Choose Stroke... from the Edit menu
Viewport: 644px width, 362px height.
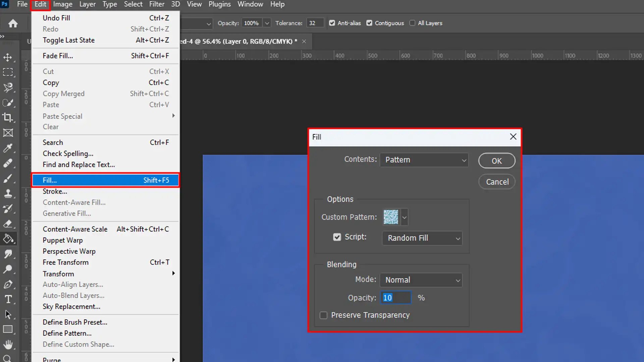point(106,191)
